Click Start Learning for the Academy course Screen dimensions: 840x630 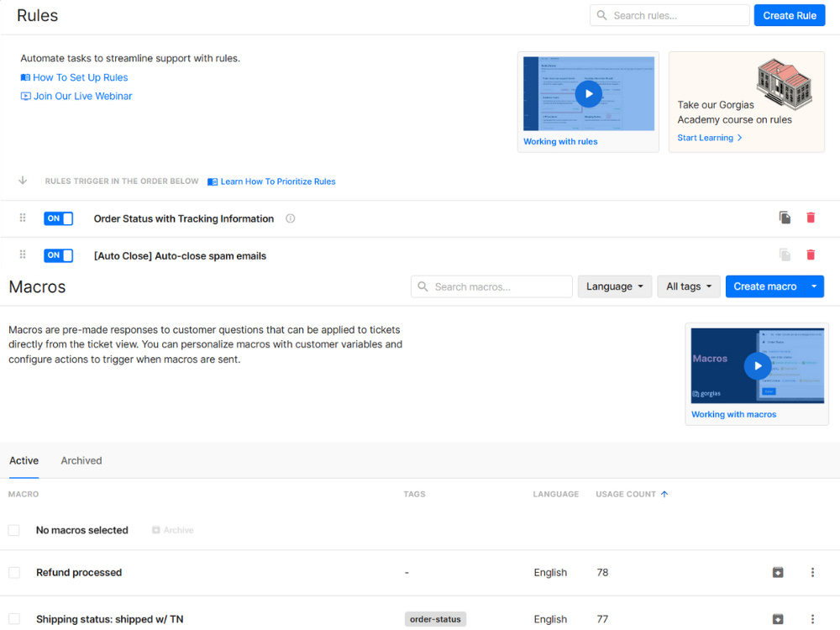pyautogui.click(x=709, y=138)
